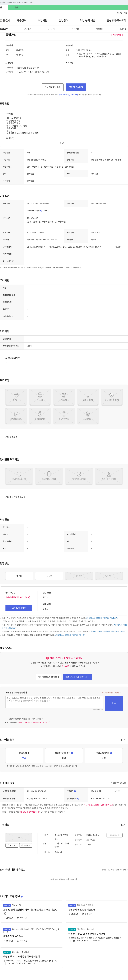The height and width of the screenshot is (980, 128).
Task: Click info icon next to 취업알선기관 알선
Action: pyautogui.click(x=72, y=753)
